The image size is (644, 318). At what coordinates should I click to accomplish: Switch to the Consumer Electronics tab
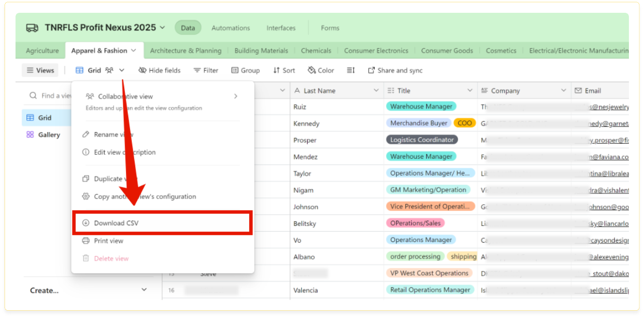pos(376,51)
